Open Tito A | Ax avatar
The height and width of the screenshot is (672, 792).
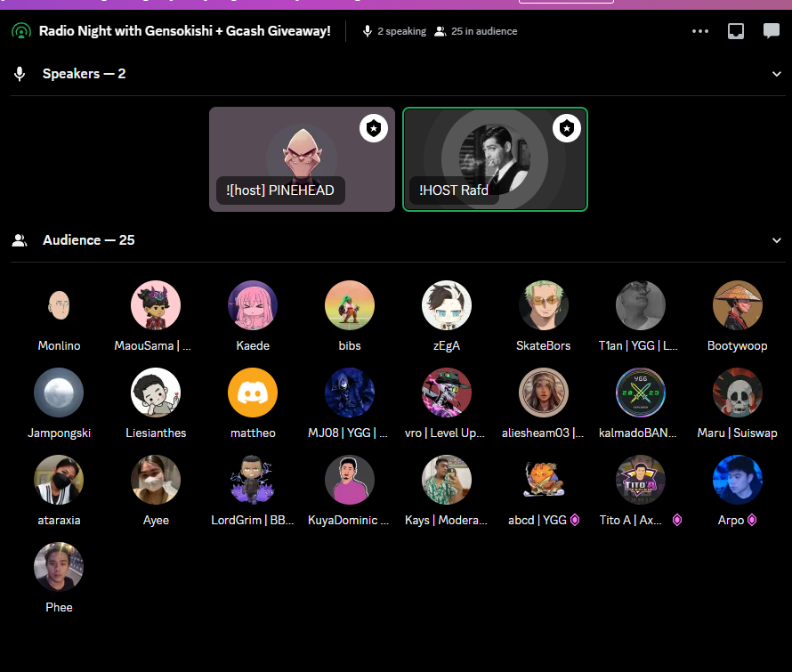(641, 480)
